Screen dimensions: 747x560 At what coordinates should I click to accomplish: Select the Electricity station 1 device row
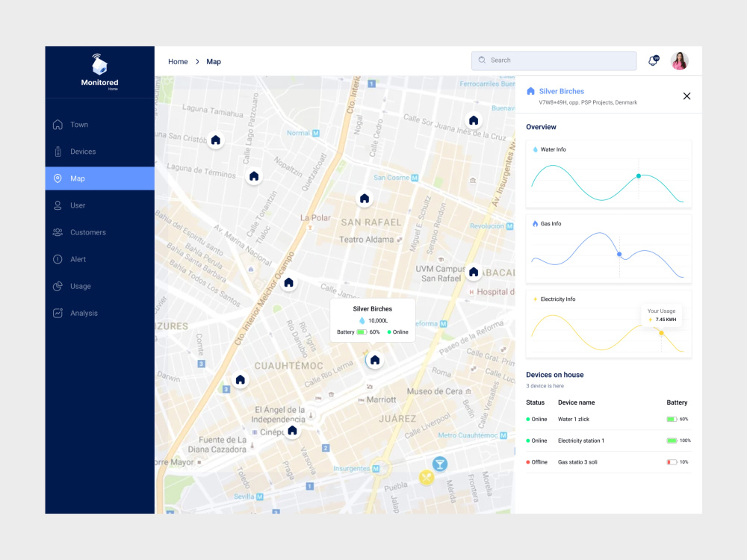pyautogui.click(x=608, y=441)
